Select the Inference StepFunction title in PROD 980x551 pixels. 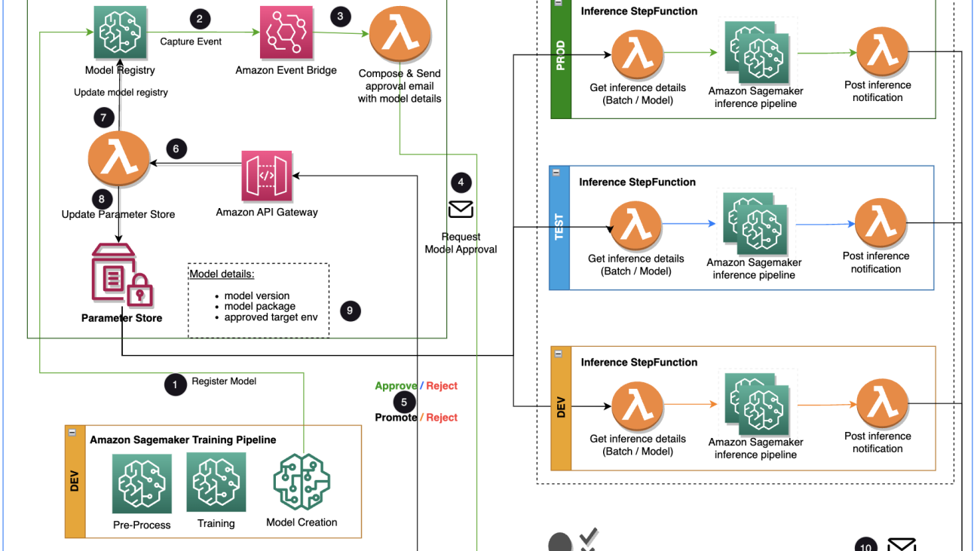(639, 11)
